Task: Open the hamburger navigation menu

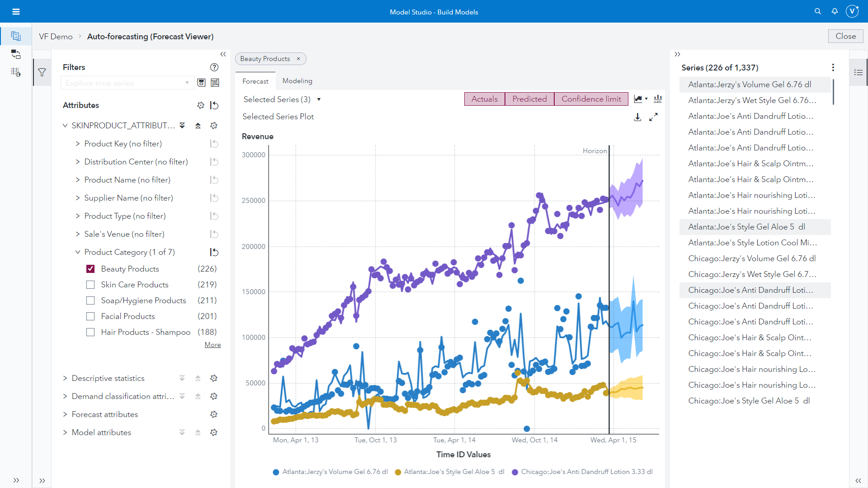Action: [x=16, y=11]
